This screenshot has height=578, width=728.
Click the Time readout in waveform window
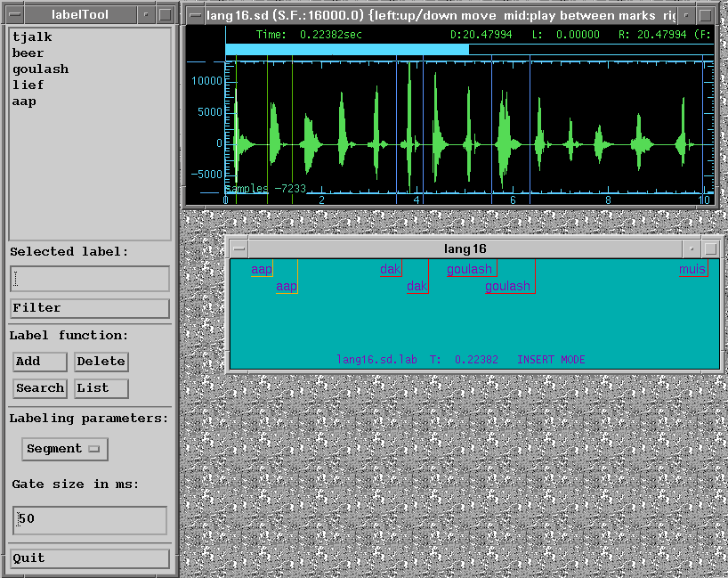[x=309, y=35]
